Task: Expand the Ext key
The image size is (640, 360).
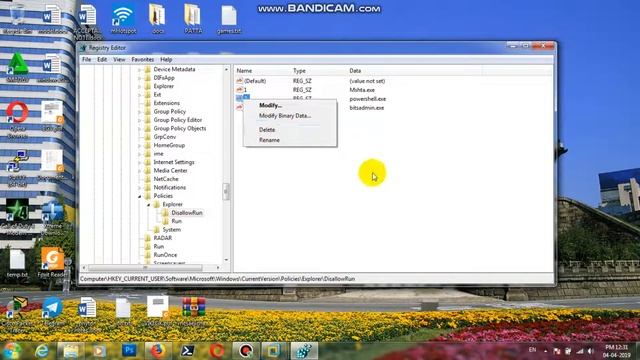Action: (x=140, y=95)
